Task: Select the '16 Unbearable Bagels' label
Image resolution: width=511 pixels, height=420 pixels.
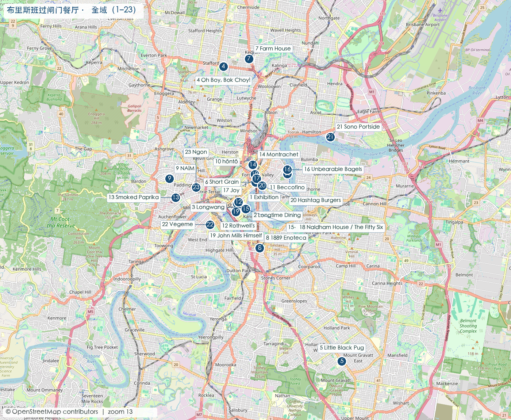Action: [x=333, y=169]
